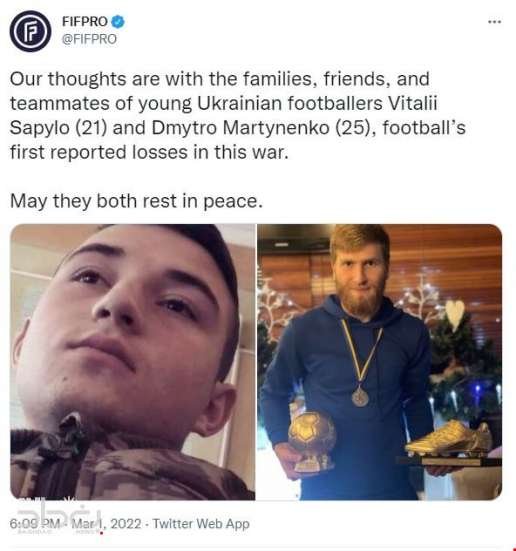The width and height of the screenshot is (516, 551).
Task: Click the white heart ornament in the photo
Action: pyautogui.click(x=455, y=314)
